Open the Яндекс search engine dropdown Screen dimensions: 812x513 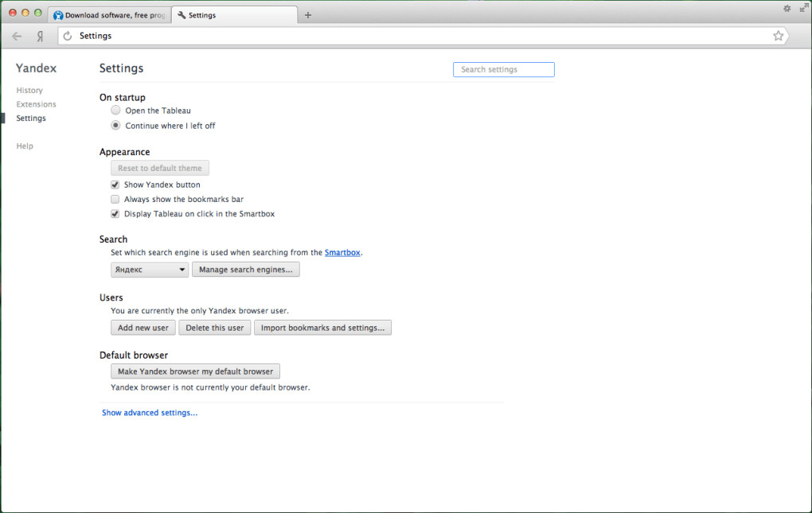coord(150,270)
